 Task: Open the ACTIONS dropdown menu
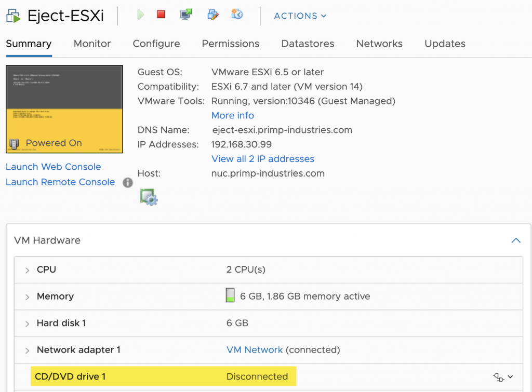(x=300, y=16)
